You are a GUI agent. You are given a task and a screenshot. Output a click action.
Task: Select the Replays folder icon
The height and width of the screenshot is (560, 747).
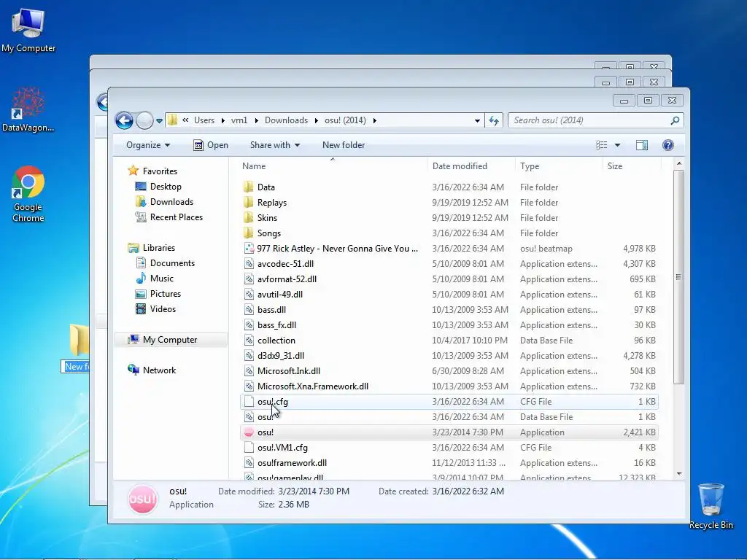pyautogui.click(x=248, y=203)
